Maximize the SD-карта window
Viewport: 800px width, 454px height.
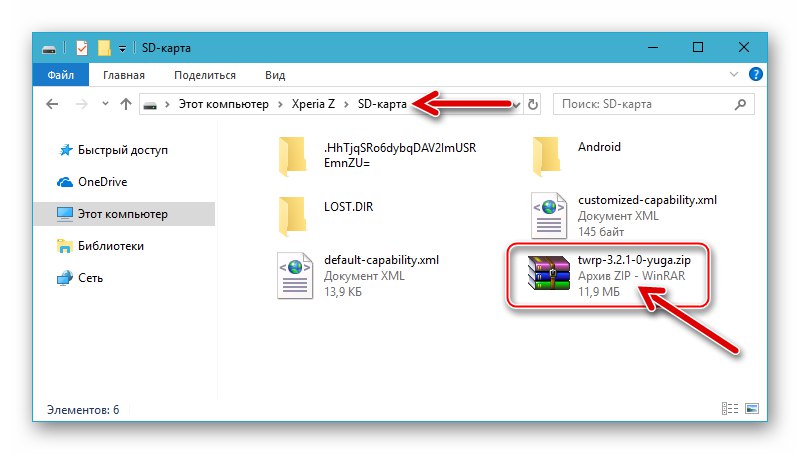(x=698, y=47)
